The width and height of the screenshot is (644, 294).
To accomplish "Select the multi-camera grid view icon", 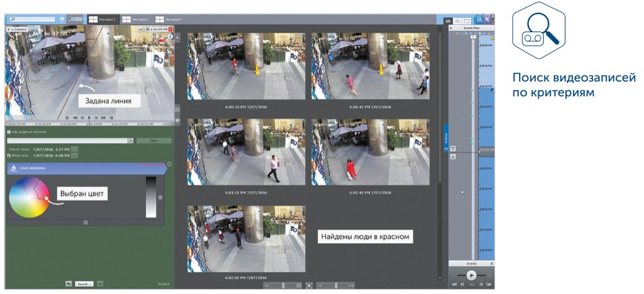I will (448, 20).
